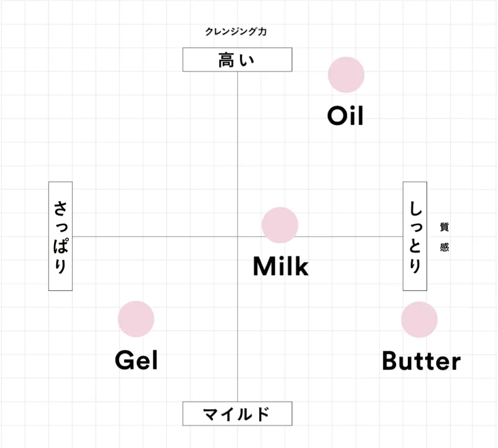Select the pink circle above Milk
The width and height of the screenshot is (498, 448).
click(x=280, y=225)
